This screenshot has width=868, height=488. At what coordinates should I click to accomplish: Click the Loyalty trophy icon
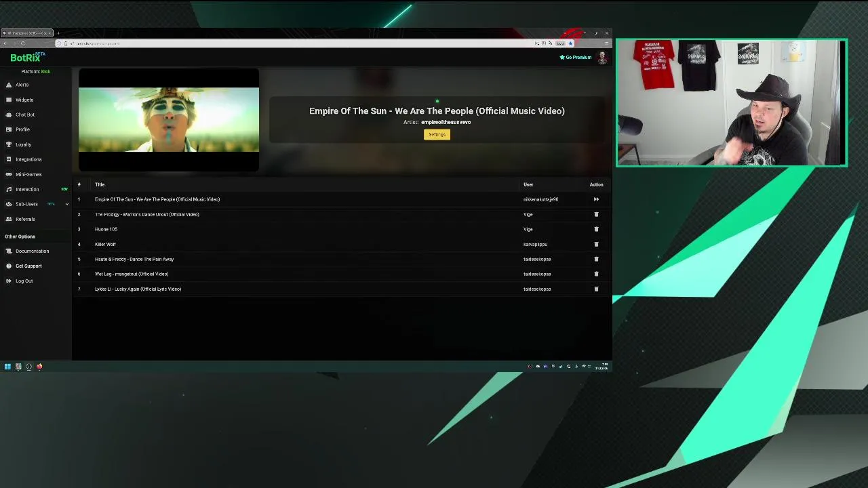tap(8, 144)
